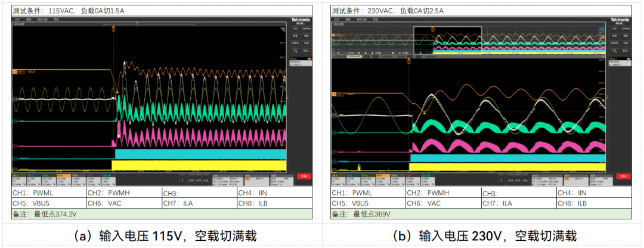
Task: Select the C5 VBUS channel handle in 115VAC scope
Action: click(19, 72)
